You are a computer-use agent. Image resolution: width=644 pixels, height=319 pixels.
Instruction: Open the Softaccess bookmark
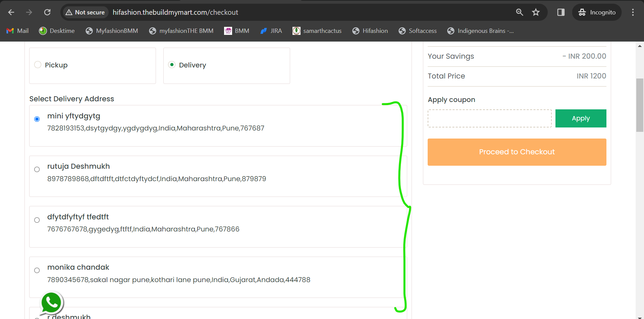coord(418,31)
